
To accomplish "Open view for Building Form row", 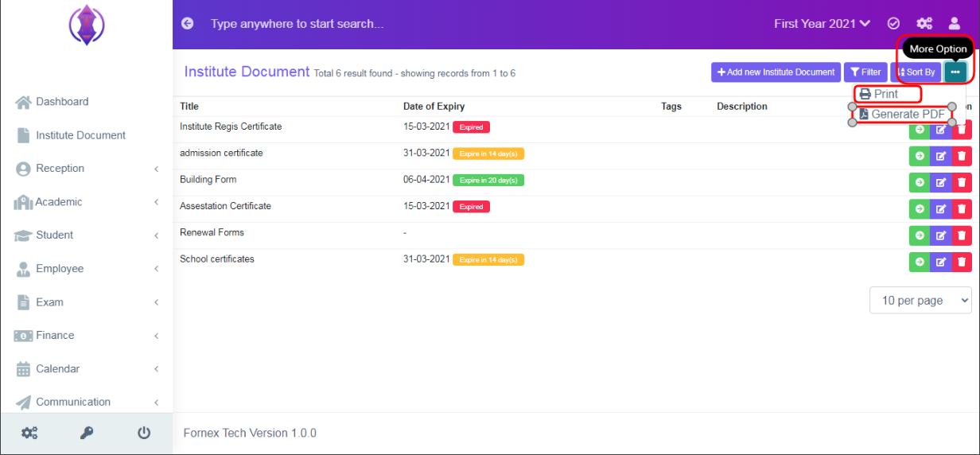I will click(x=920, y=182).
